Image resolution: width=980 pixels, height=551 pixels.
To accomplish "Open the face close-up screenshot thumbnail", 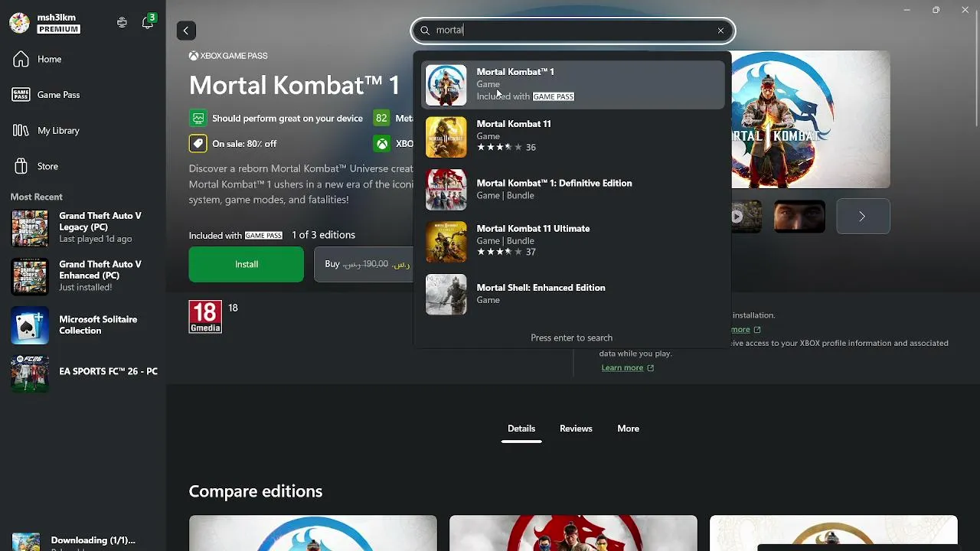I will click(x=800, y=217).
